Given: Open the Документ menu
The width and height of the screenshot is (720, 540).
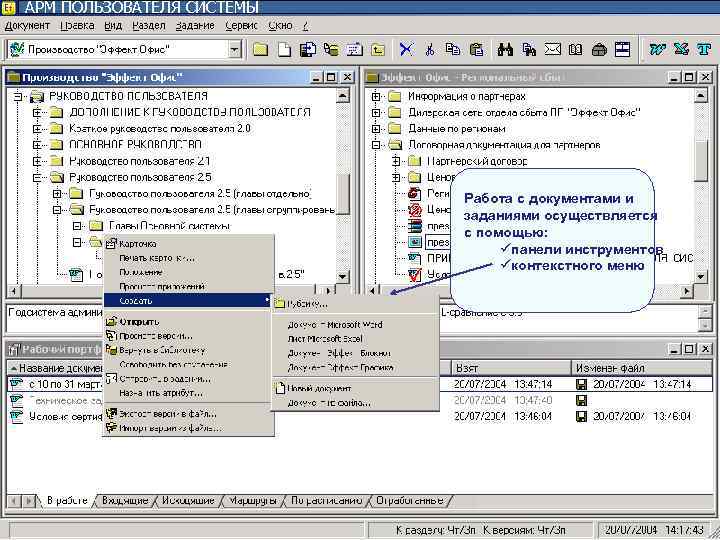Looking at the screenshot, I should [x=27, y=26].
